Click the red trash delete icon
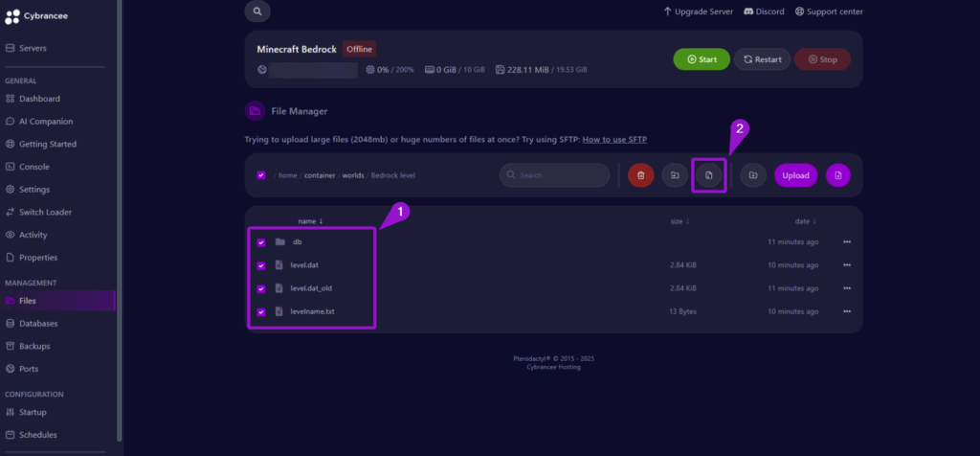This screenshot has height=456, width=980. click(x=640, y=175)
